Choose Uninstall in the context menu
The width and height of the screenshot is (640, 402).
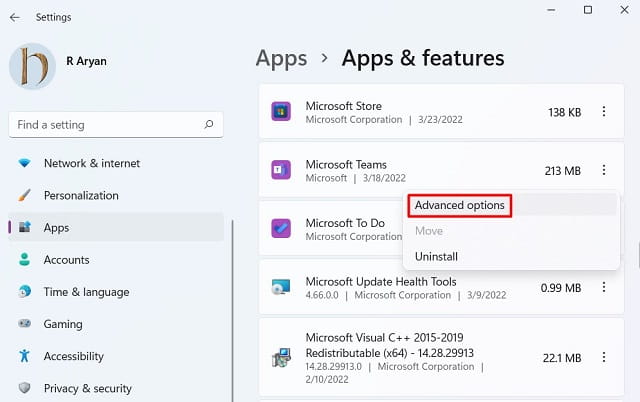[x=436, y=257]
